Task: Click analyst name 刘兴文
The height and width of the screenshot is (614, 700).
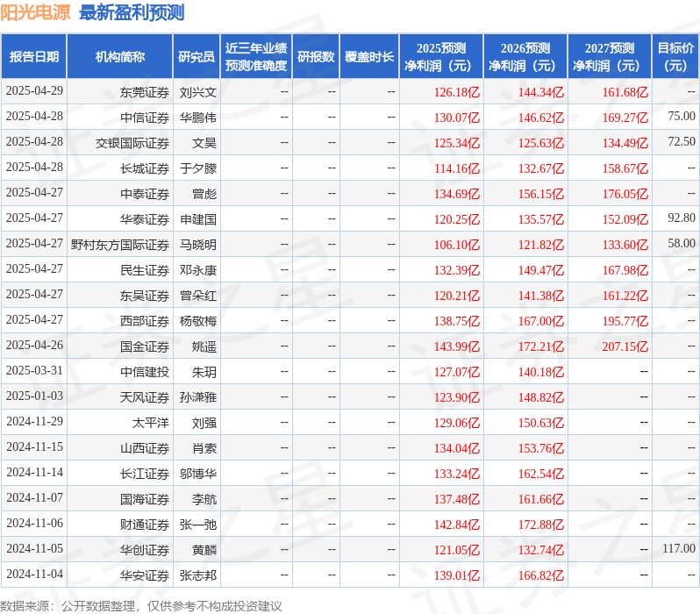Action: pyautogui.click(x=197, y=92)
